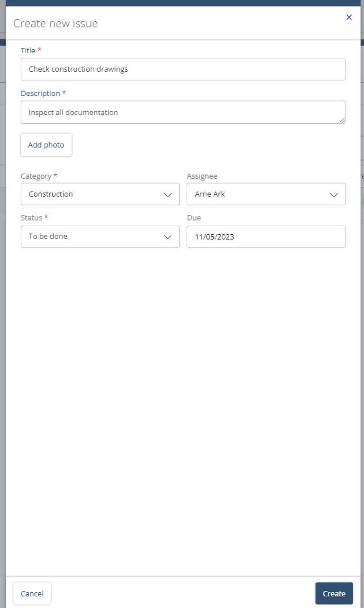Click the Description field label
364x608 pixels.
(40, 93)
